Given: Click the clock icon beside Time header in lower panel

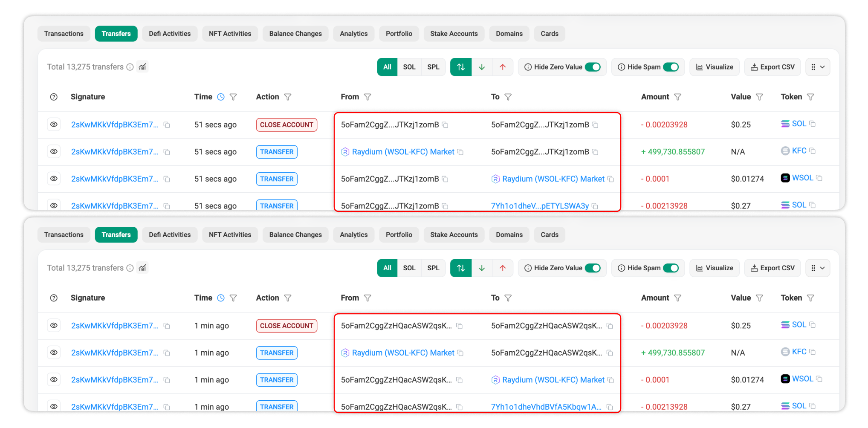Looking at the screenshot, I should [x=221, y=298].
